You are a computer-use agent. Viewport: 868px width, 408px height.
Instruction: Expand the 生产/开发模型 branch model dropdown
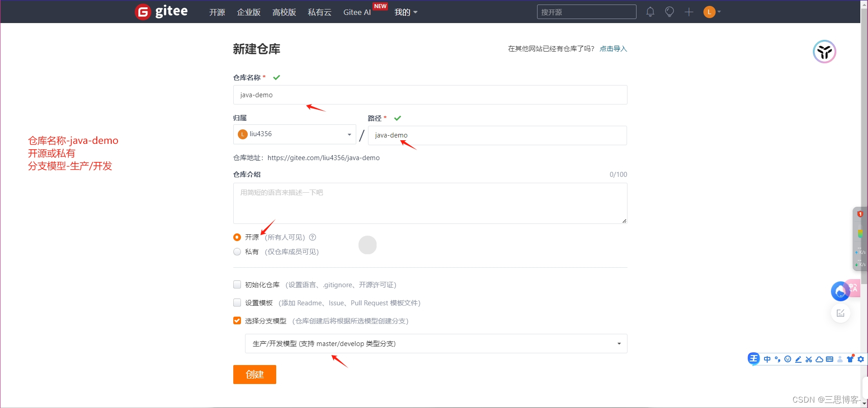436,343
